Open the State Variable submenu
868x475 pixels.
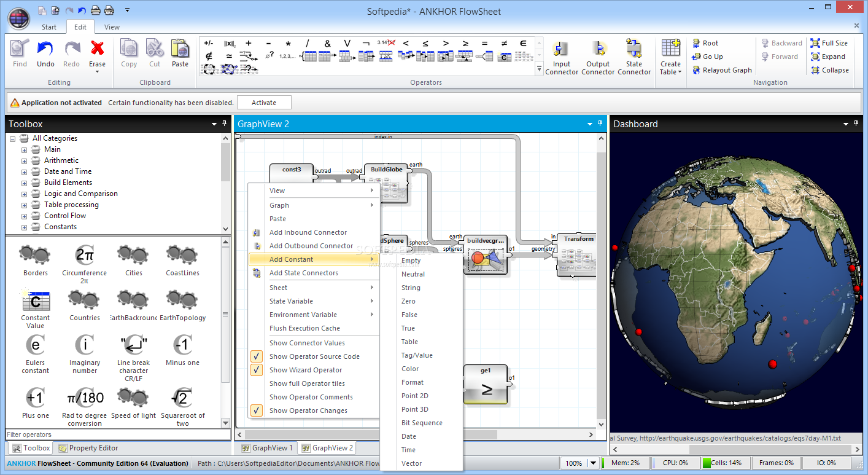314,301
